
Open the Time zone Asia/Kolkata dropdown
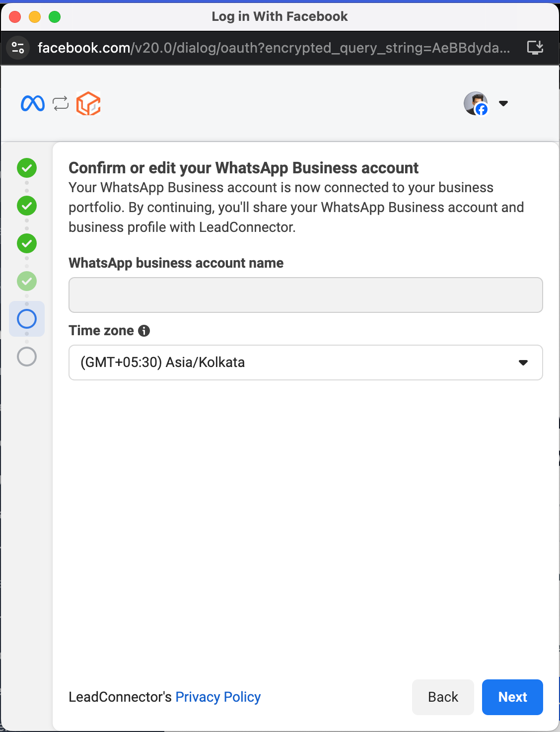(306, 363)
